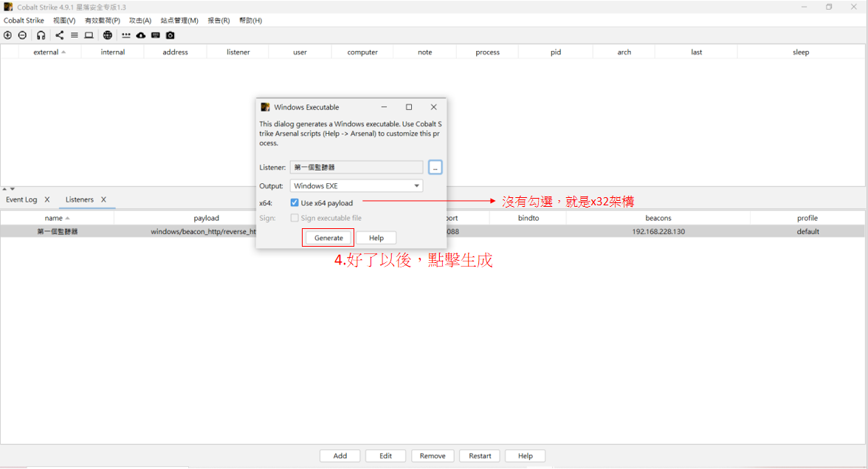
Task: Sort sessions by the user column
Action: [x=300, y=52]
